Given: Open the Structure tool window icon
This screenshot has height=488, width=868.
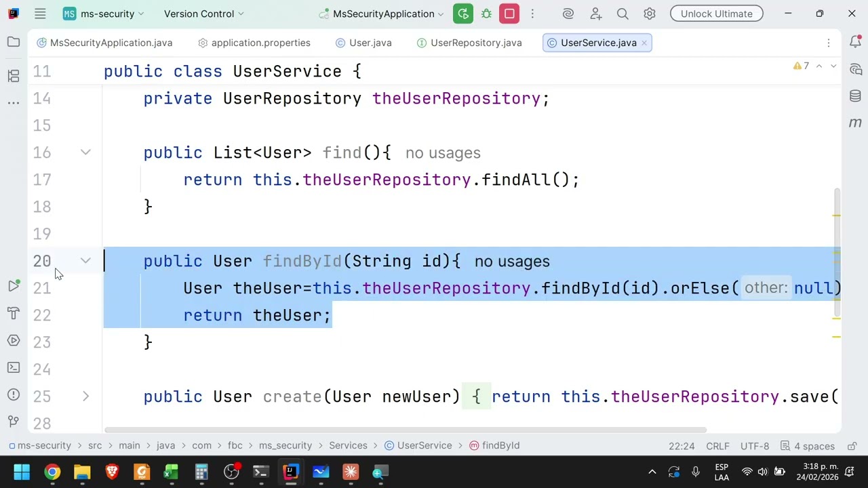Looking at the screenshot, I should point(14,75).
